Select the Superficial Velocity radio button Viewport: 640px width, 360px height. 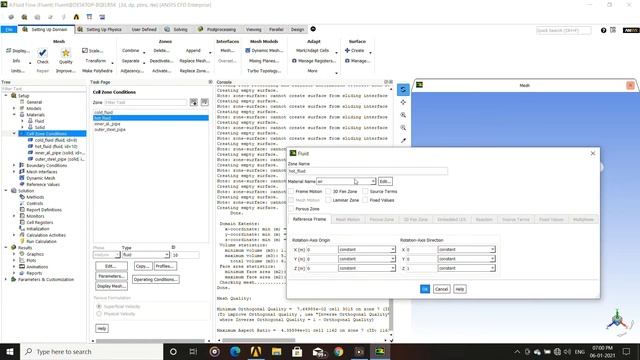point(99,306)
